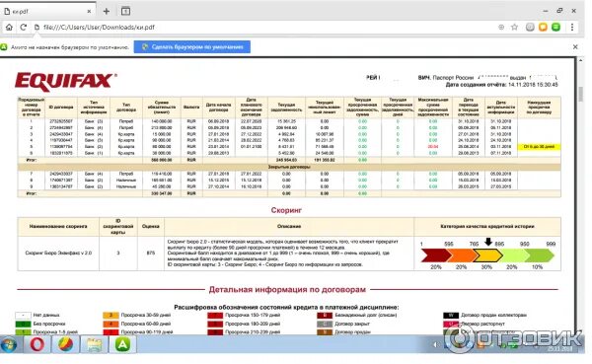Restore down the browser window
The width and height of the screenshot is (592, 364).
559,11
